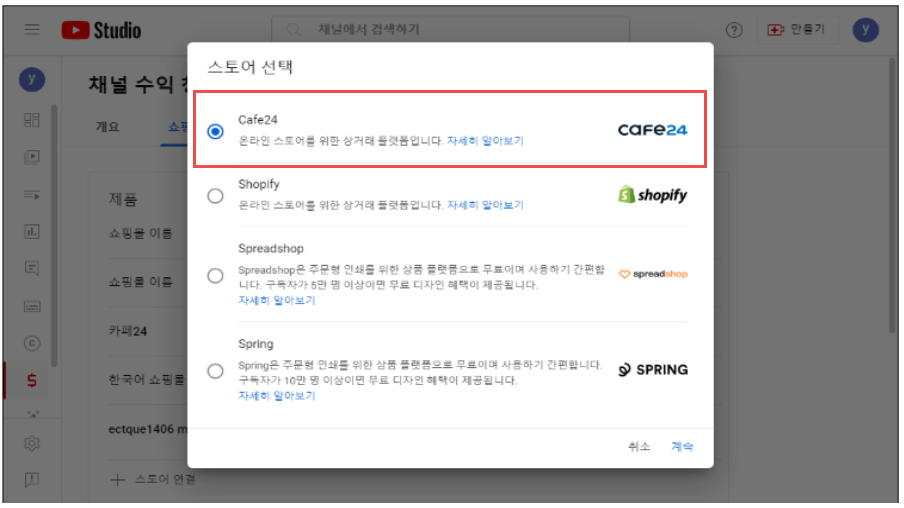Click the 제품 section heading
The image size is (904, 508).
(123, 200)
